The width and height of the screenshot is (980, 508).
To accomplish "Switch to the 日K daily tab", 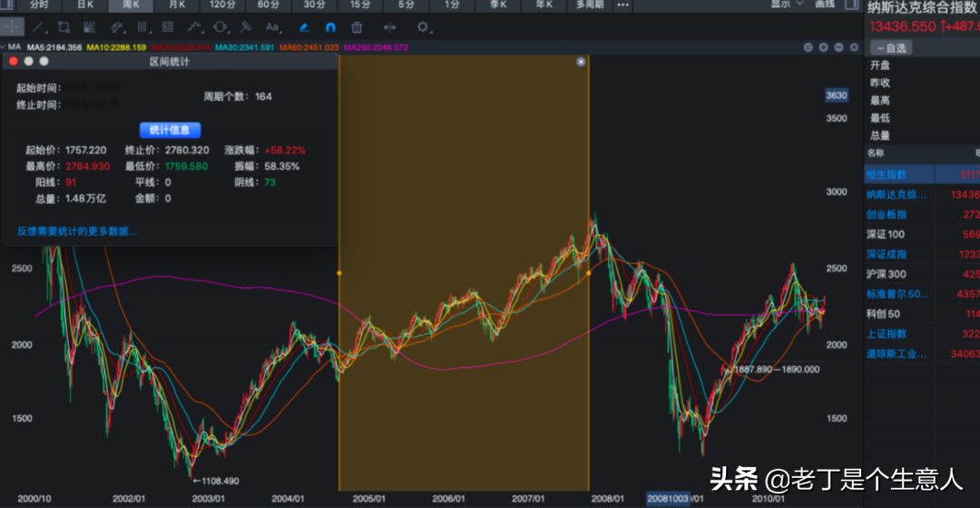I will [x=85, y=5].
